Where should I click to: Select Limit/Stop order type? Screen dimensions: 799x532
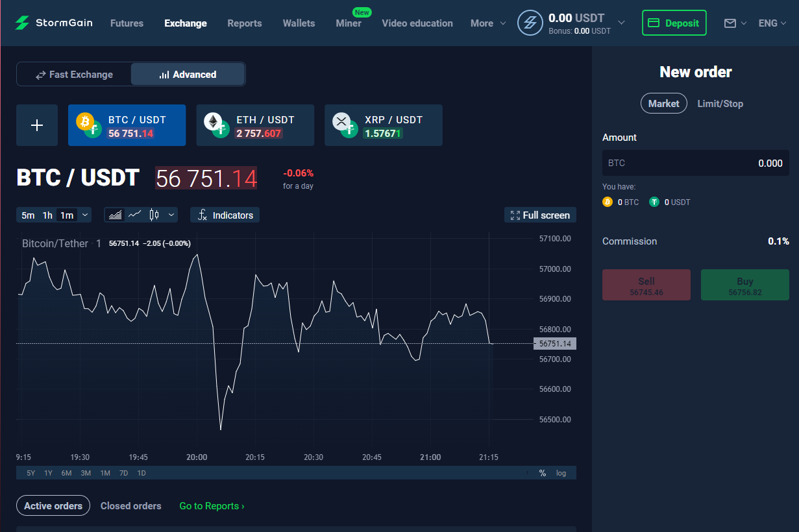coord(720,104)
